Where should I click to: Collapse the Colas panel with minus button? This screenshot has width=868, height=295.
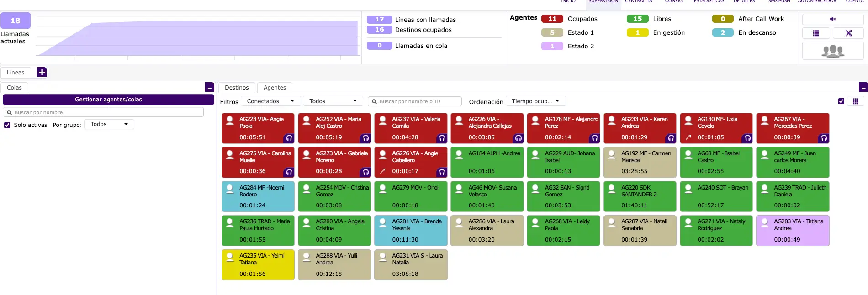(209, 87)
